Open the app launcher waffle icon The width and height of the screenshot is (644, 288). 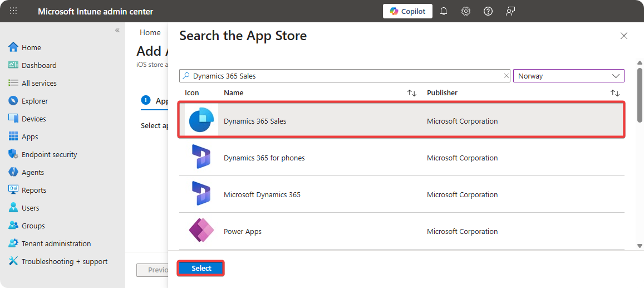pos(13,11)
